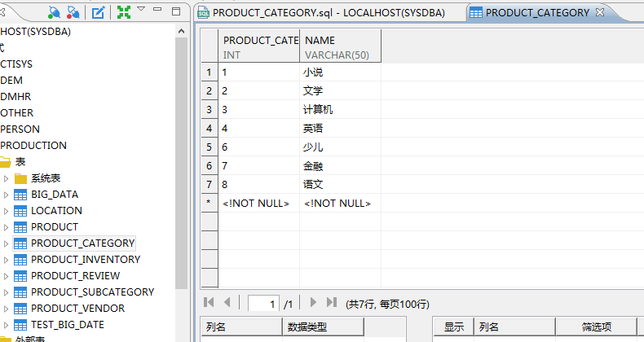Select BIG_DATA table in the tree
This screenshot has width=644, height=342.
(x=55, y=195)
